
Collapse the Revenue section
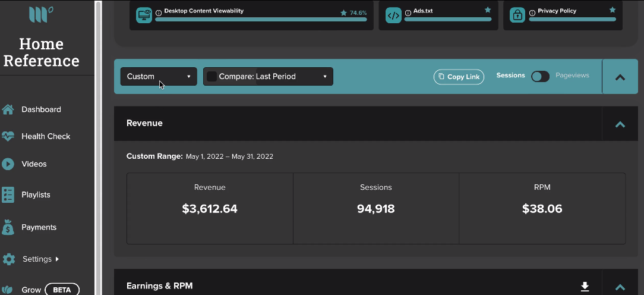point(620,124)
